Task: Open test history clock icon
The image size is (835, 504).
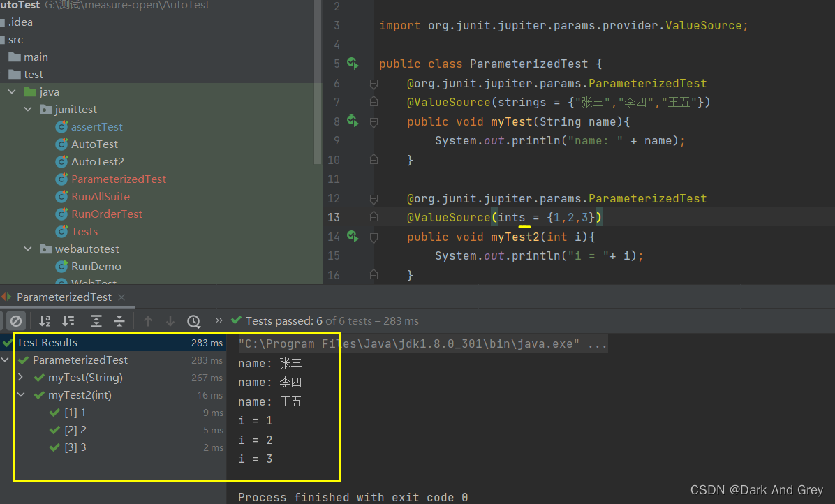Action: [x=194, y=321]
